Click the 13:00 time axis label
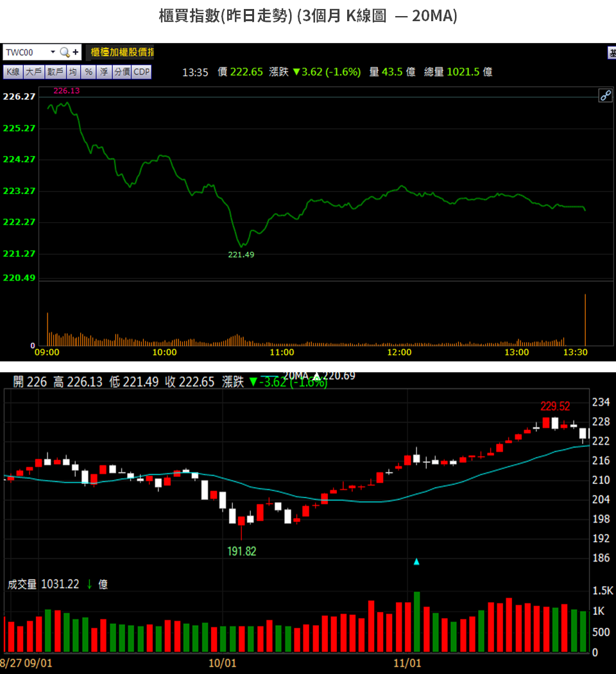The height and width of the screenshot is (674, 616). pos(517,352)
